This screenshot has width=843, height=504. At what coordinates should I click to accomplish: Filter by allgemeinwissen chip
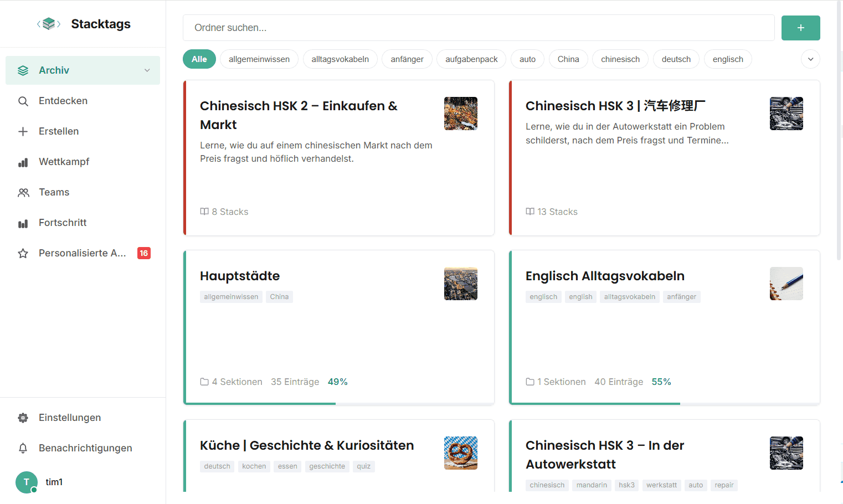[x=259, y=59]
